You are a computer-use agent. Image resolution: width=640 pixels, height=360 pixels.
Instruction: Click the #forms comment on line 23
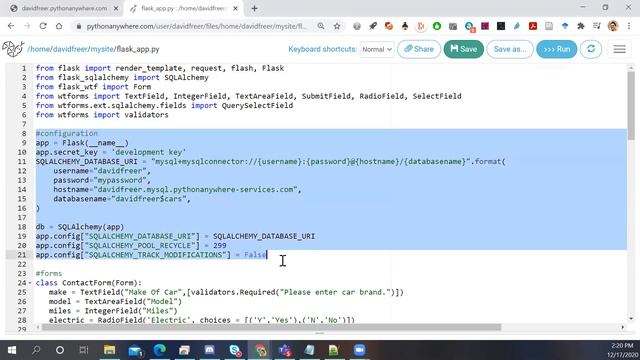coord(49,273)
